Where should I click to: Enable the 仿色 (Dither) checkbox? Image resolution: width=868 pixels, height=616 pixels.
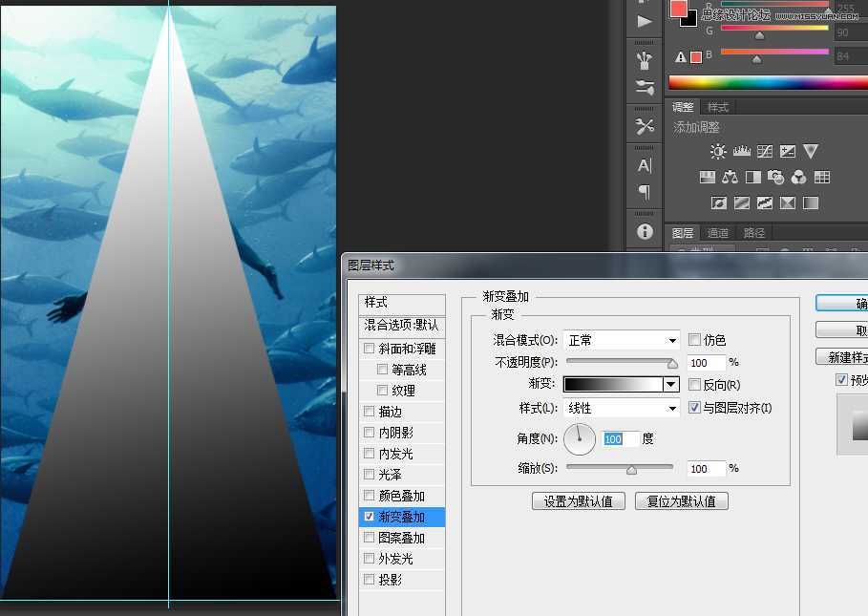695,340
